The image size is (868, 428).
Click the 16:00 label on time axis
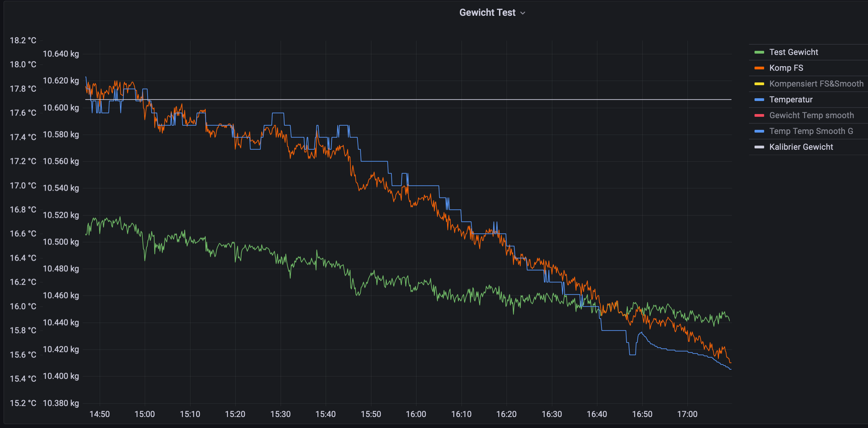415,414
